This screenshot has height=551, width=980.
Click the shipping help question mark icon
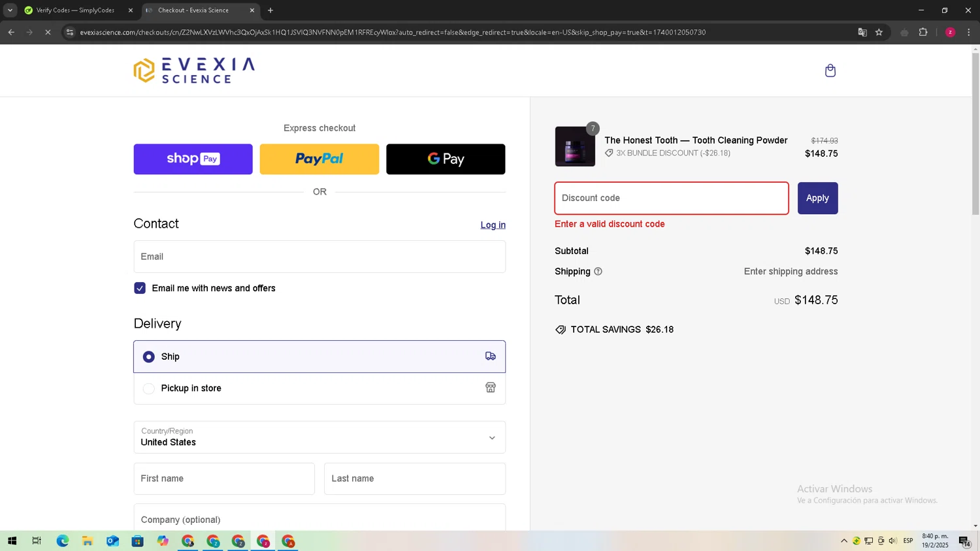(x=598, y=272)
